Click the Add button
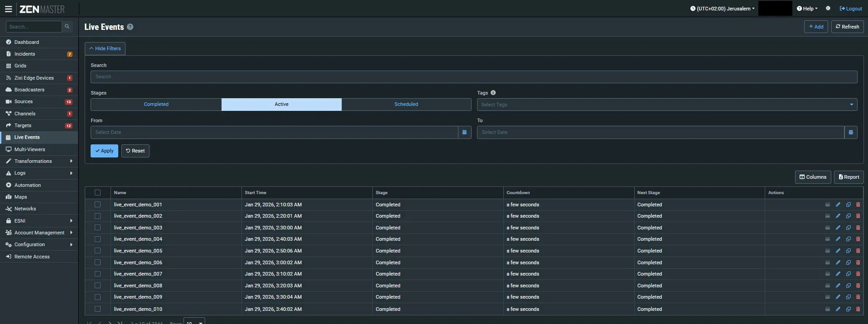The image size is (868, 324). pos(816,27)
